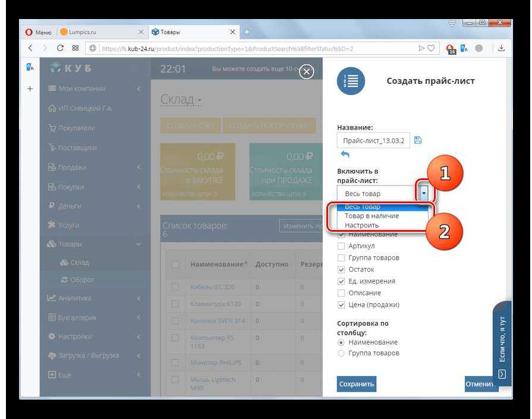Screen dimensions: 532x419
Task: Click the save diskette icon beside the name
Action: (418, 140)
